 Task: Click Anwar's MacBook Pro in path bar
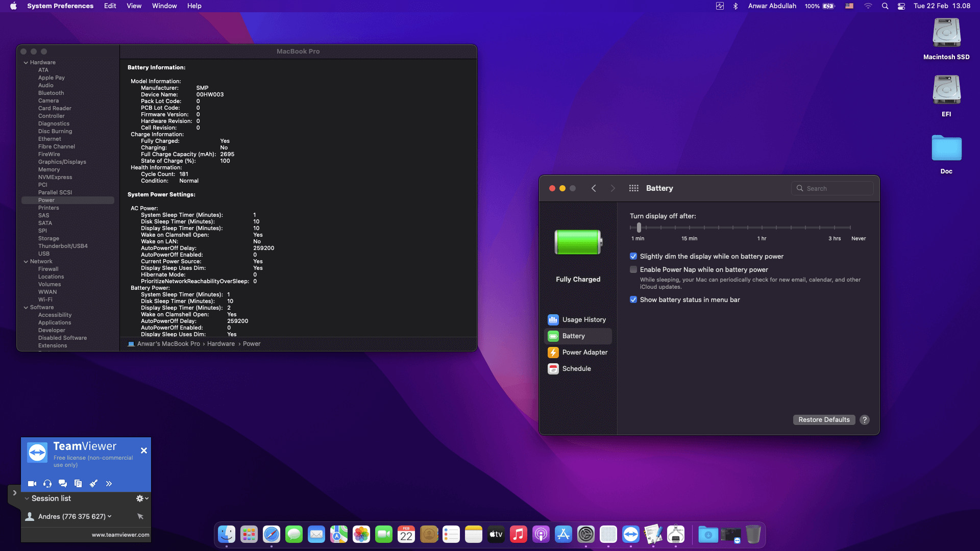click(168, 344)
